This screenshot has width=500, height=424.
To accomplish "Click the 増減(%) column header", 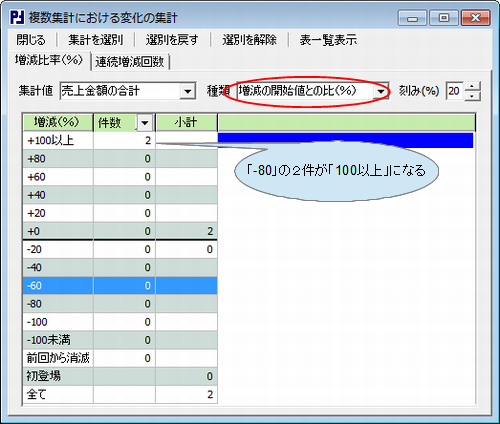I will (x=58, y=123).
